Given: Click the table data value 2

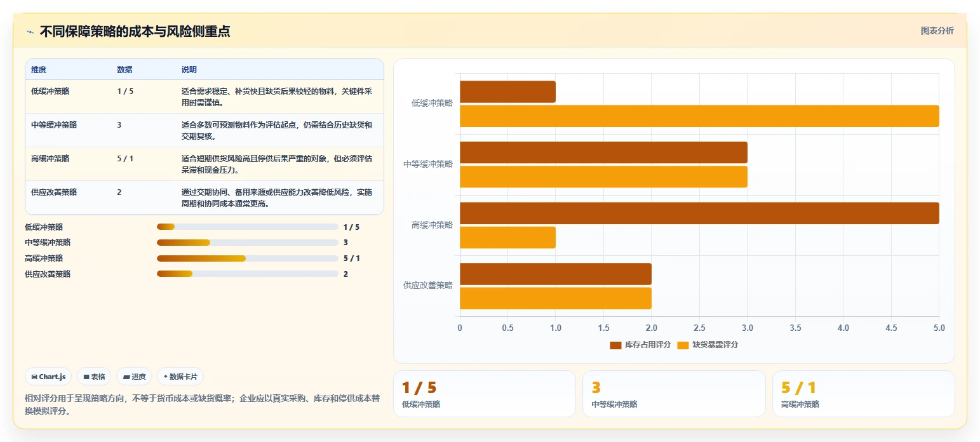Looking at the screenshot, I should click(119, 192).
